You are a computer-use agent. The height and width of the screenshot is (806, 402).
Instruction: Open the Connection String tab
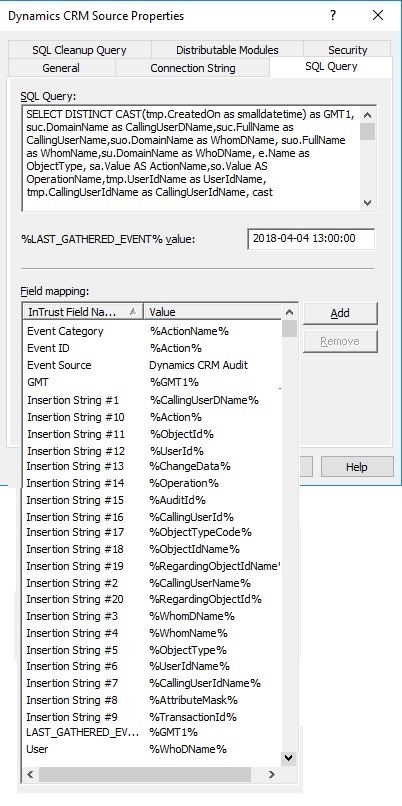coord(193,68)
